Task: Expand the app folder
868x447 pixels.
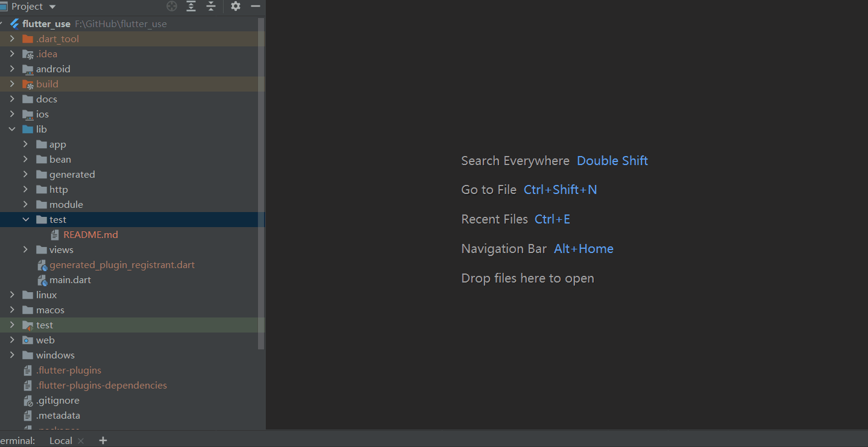Action: point(25,144)
